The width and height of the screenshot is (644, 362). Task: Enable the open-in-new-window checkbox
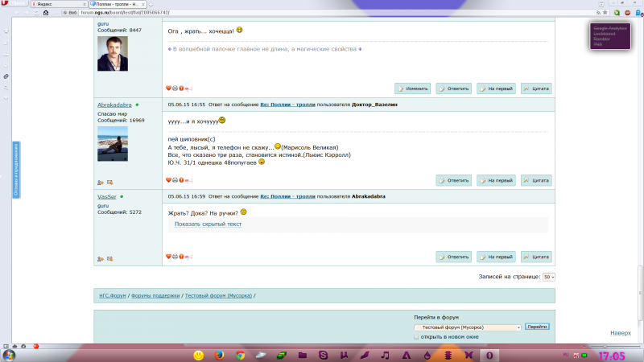pos(416,337)
